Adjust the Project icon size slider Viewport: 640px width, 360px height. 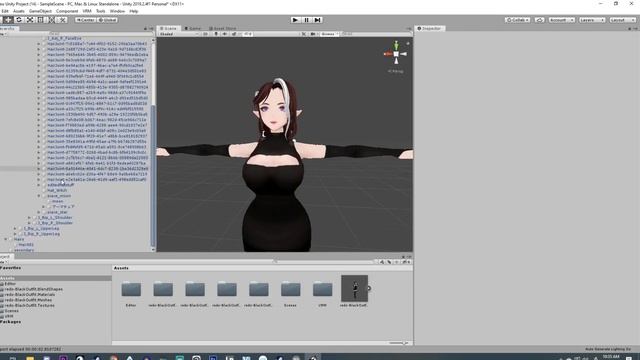point(399,343)
